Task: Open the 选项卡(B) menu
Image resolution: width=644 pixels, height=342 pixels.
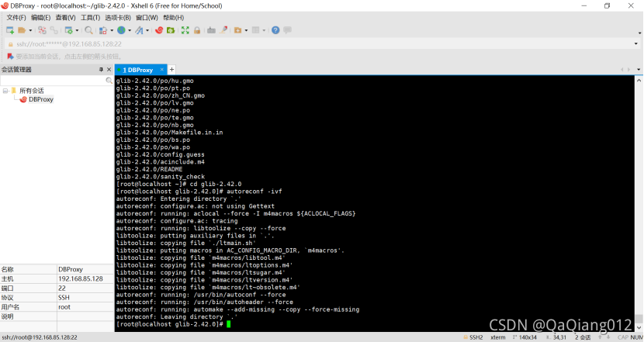Action: tap(118, 18)
